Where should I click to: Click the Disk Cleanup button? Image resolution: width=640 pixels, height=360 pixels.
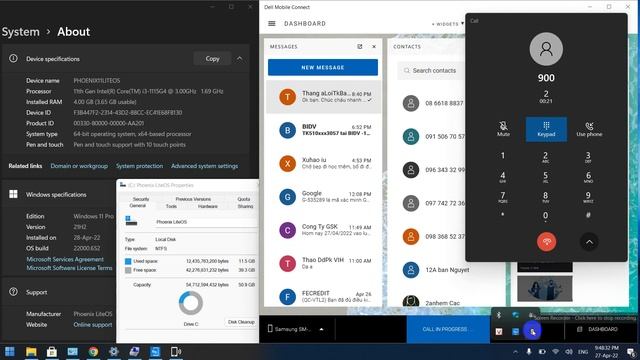(x=241, y=322)
